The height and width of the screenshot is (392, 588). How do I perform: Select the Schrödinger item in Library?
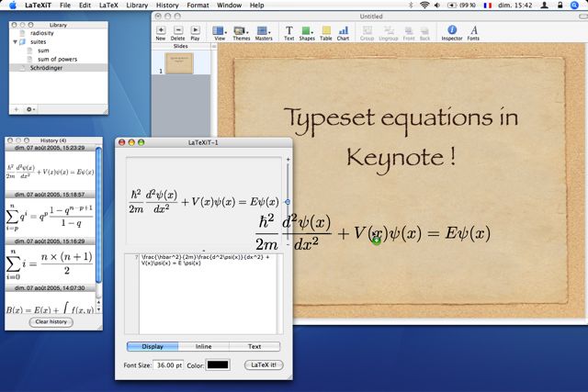click(x=46, y=68)
